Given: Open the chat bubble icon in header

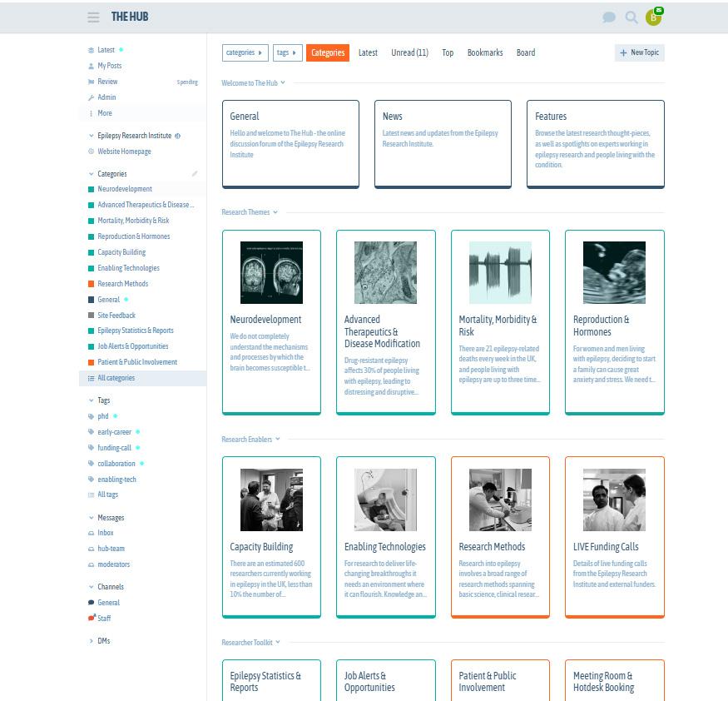Looking at the screenshot, I should 609,17.
